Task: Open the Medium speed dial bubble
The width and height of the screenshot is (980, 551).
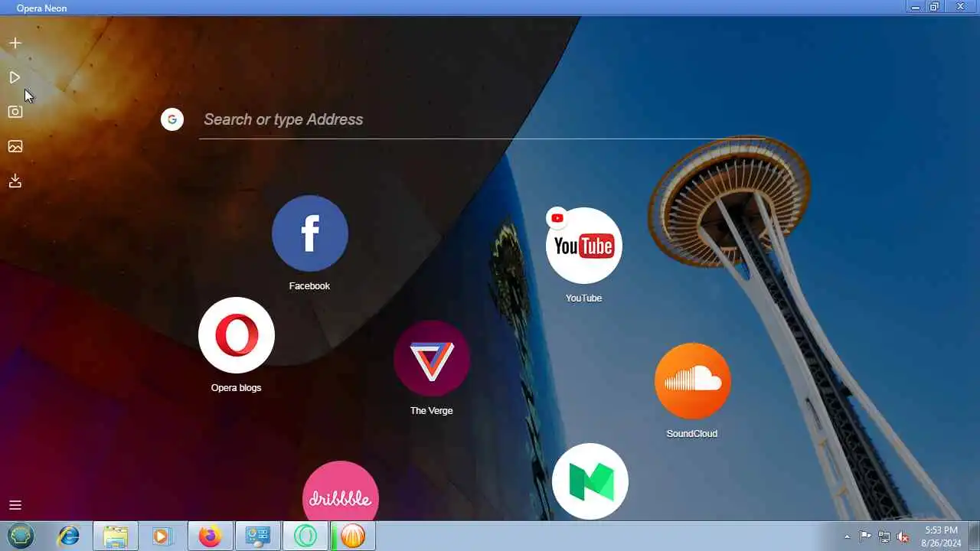Action: tap(590, 481)
